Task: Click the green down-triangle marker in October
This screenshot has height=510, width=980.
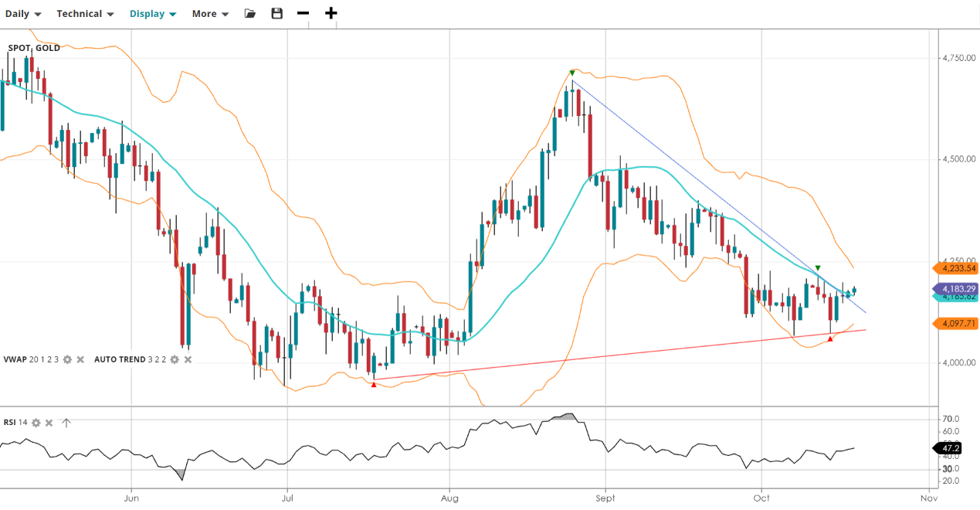Action: click(x=818, y=267)
